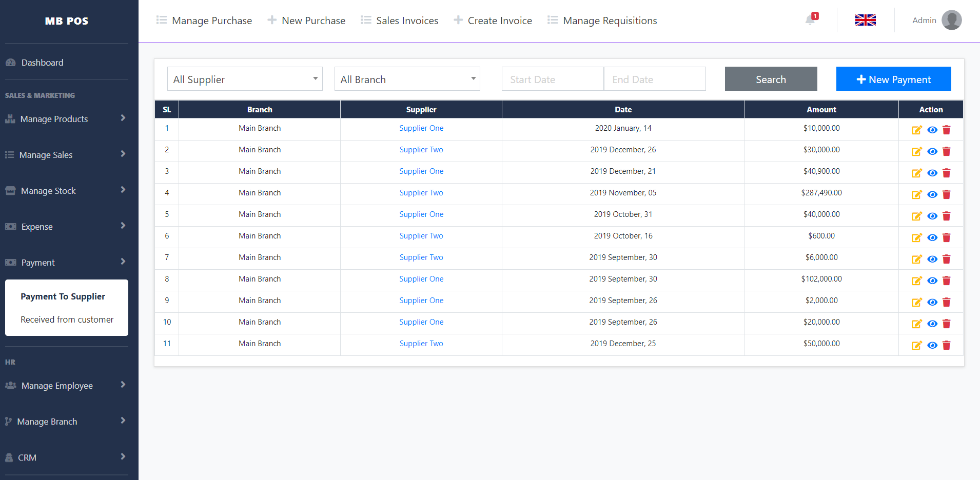Toggle visibility of row 11 with the eye icon

pyautogui.click(x=932, y=345)
